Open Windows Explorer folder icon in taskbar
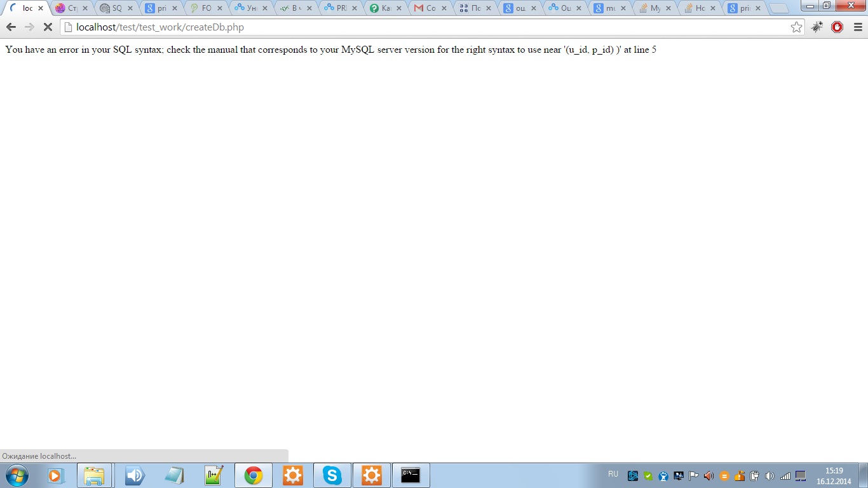The height and width of the screenshot is (488, 868). click(x=94, y=475)
